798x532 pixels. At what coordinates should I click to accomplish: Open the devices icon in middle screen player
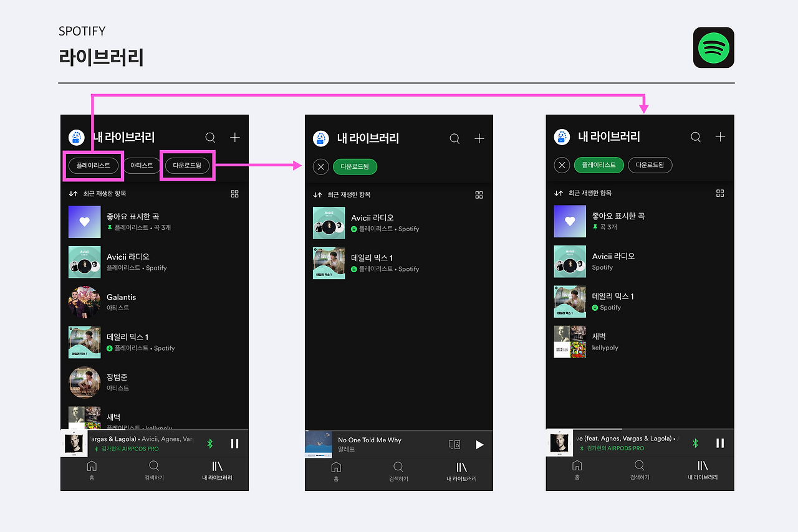click(454, 444)
